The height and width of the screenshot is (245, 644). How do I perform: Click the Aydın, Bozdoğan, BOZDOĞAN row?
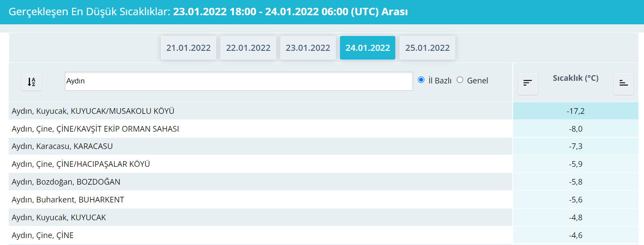[66, 182]
